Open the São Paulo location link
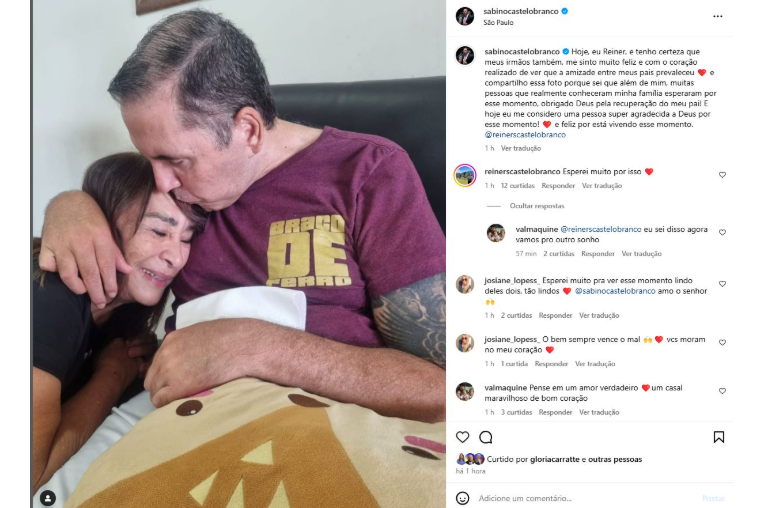The width and height of the screenshot is (757, 508). (x=498, y=23)
